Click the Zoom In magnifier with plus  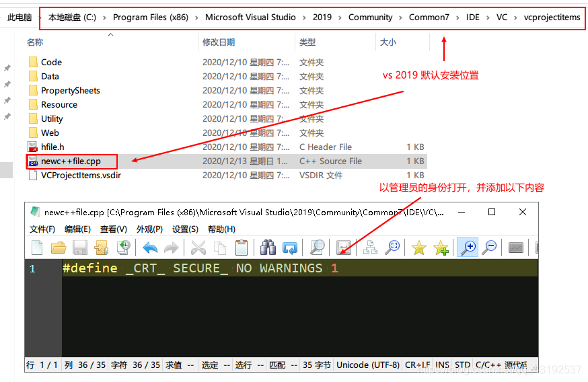coord(468,247)
